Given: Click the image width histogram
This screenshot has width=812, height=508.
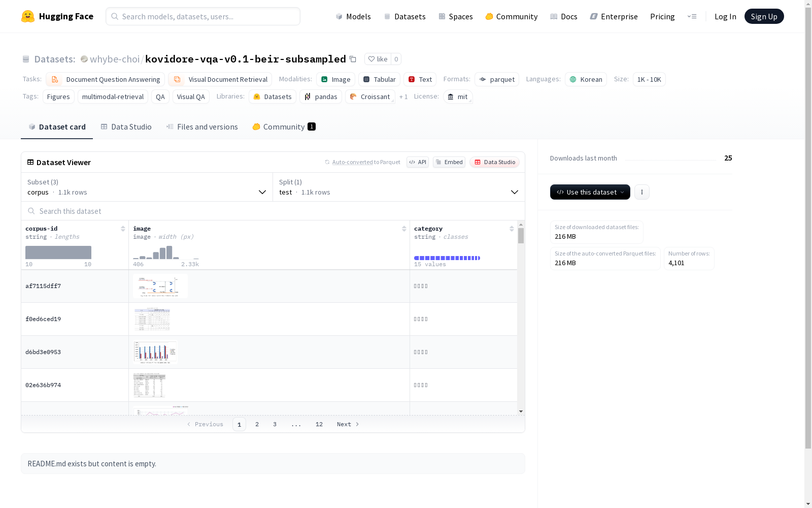Looking at the screenshot, I should 166,252.
